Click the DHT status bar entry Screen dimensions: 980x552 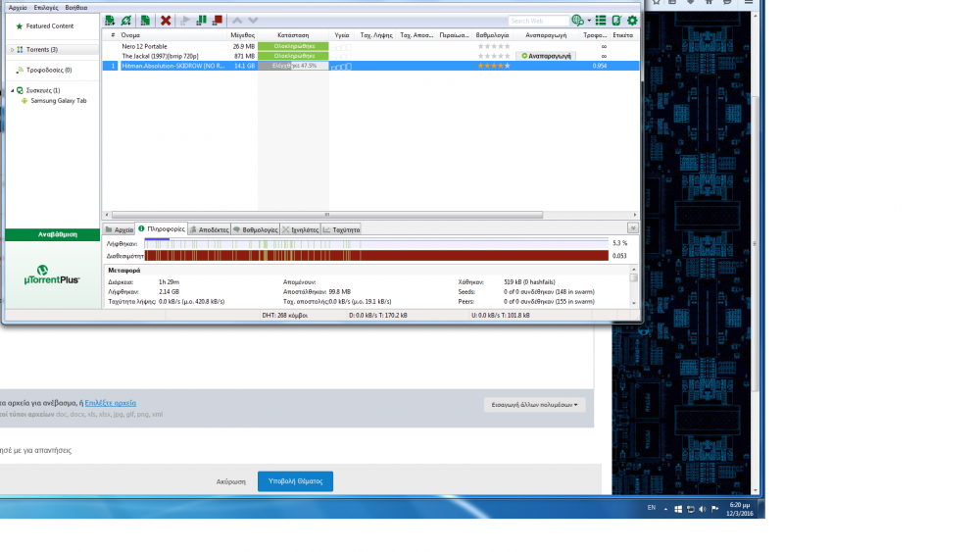point(284,315)
